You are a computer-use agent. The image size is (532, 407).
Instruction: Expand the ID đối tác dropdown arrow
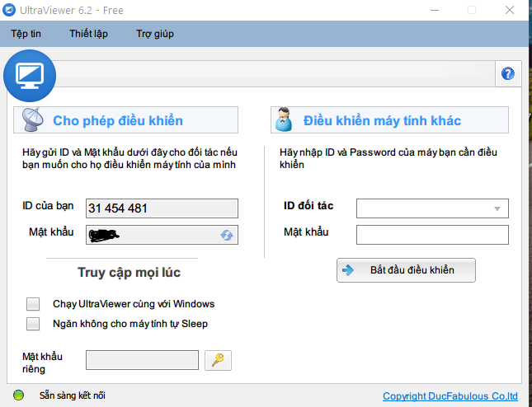(497, 208)
